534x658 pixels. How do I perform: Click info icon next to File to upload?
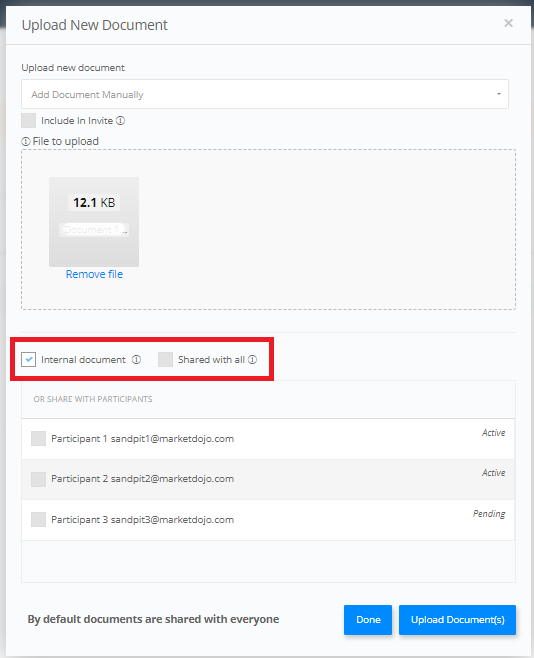(26, 141)
